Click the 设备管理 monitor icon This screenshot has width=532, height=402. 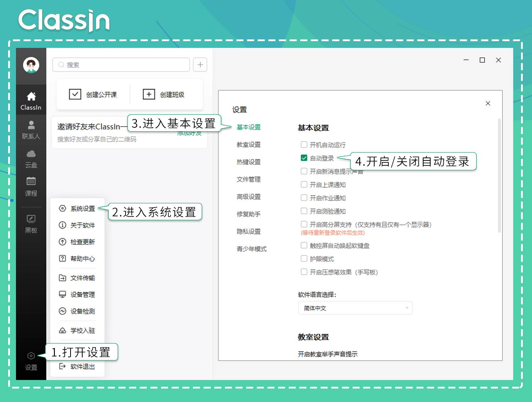62,294
